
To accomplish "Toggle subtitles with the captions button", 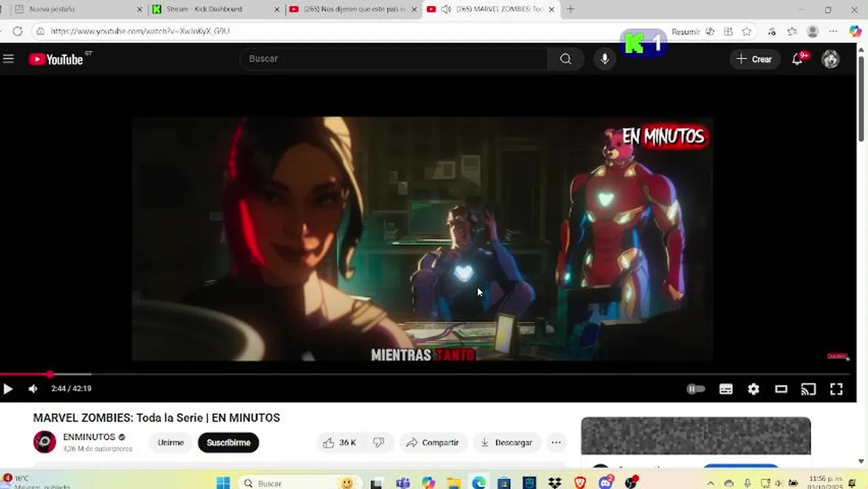I will [x=726, y=389].
